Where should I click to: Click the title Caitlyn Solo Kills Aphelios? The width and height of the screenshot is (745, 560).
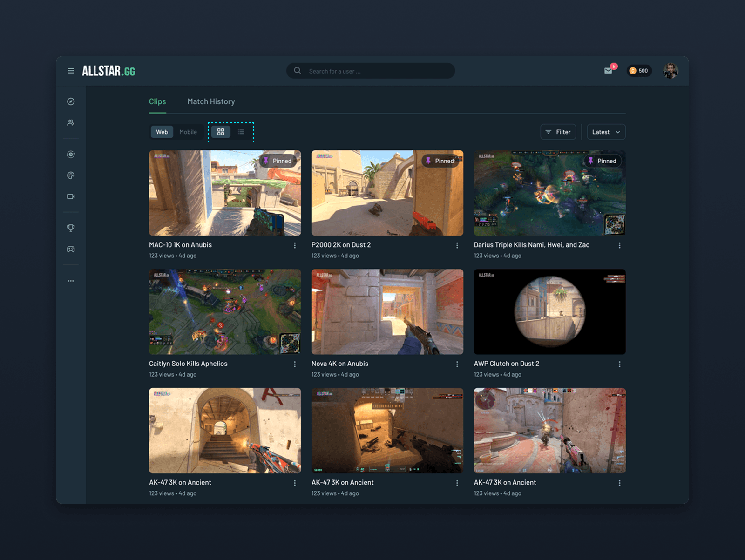(188, 364)
